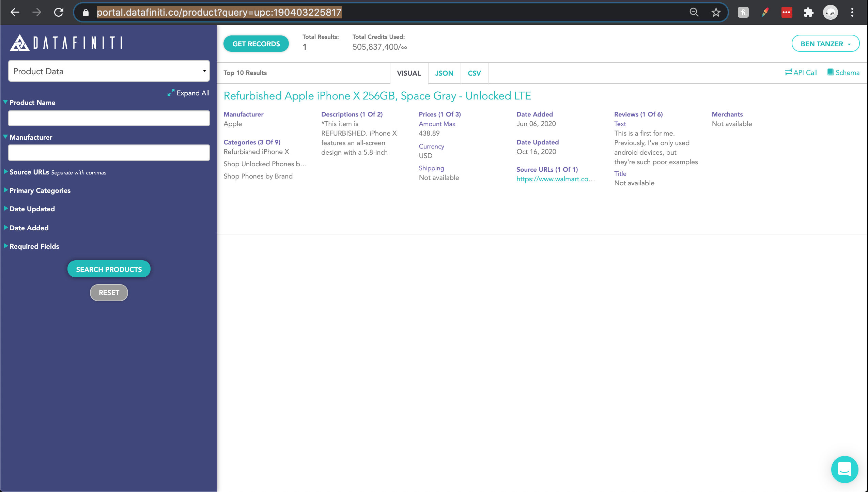868x492 pixels.
Task: Click the Merchants heading
Action: (727, 114)
